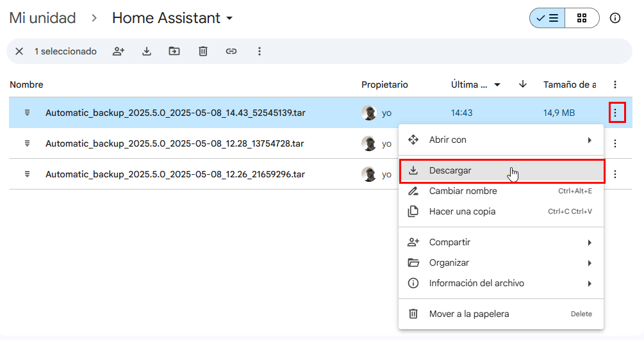Viewport: 644px width, 340px height.
Task: Click the Nombre column header
Action: tap(26, 85)
